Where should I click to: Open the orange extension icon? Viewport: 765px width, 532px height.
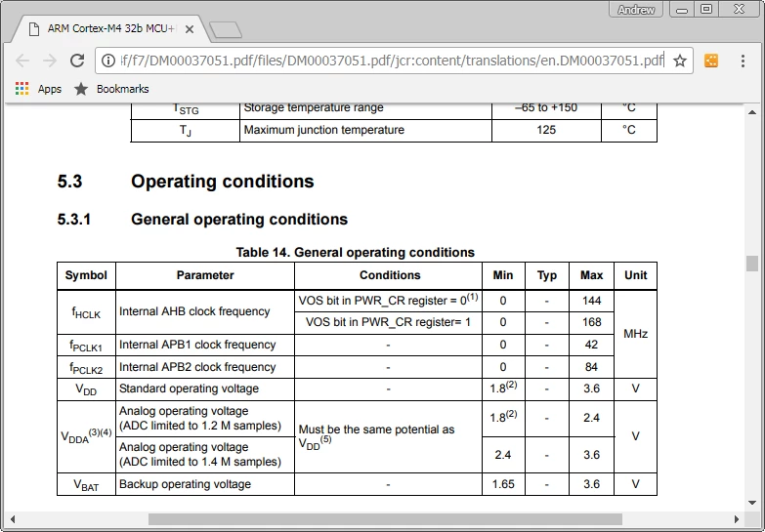pyautogui.click(x=711, y=61)
